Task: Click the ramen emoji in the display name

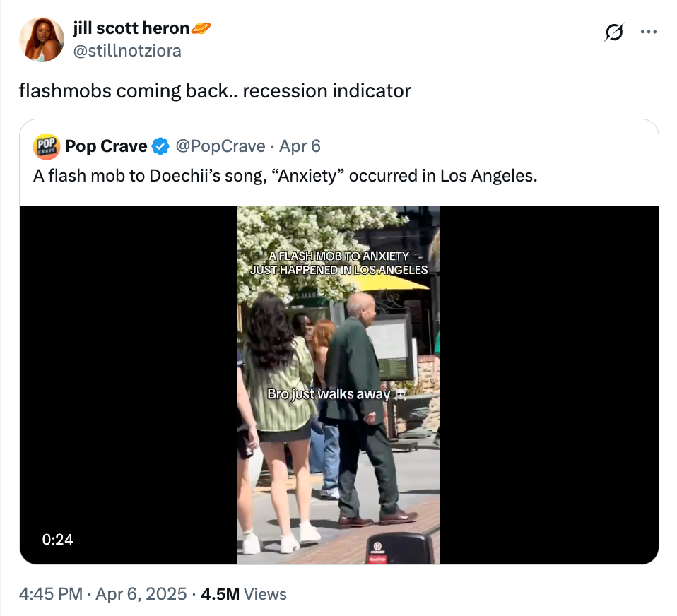Action: [202, 27]
